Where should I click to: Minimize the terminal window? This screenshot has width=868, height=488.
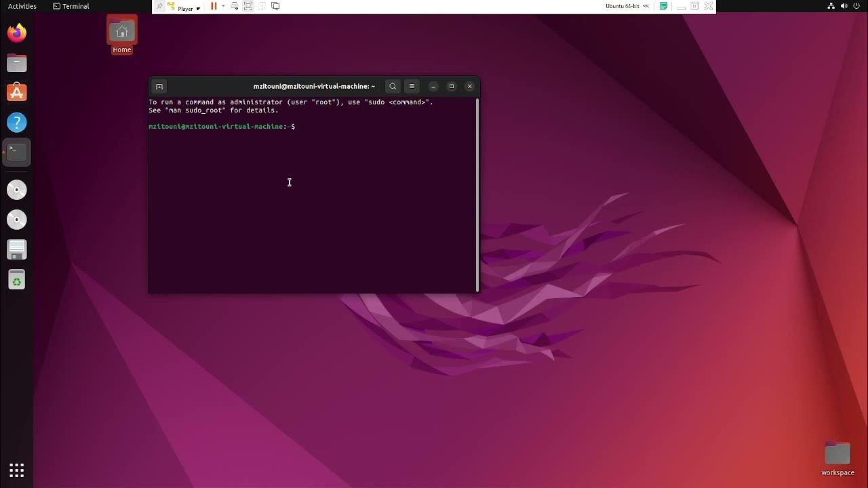click(x=433, y=86)
